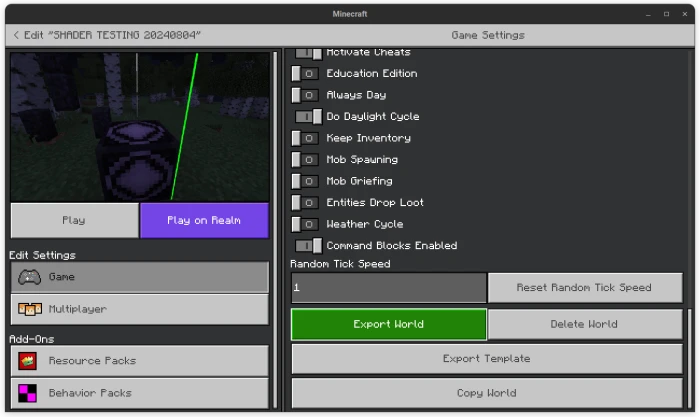Image resolution: width=700 pixels, height=417 pixels.
Task: Toggle the Always Day switch
Action: click(305, 95)
